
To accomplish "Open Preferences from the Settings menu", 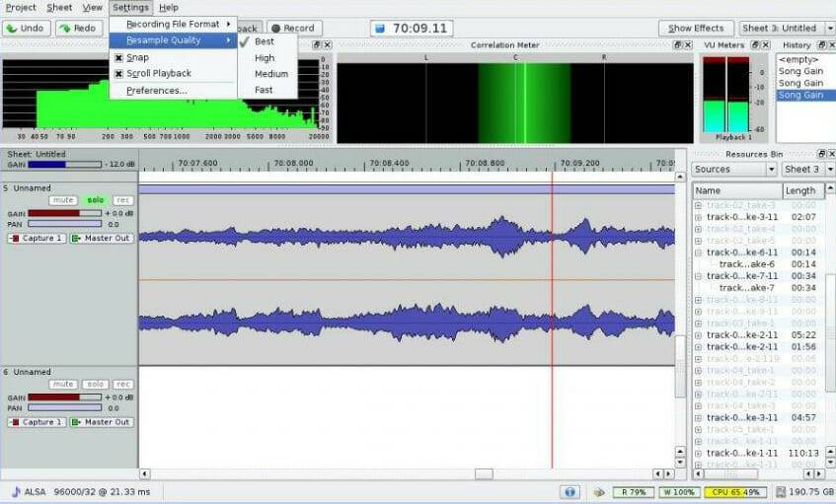I will coord(156,91).
